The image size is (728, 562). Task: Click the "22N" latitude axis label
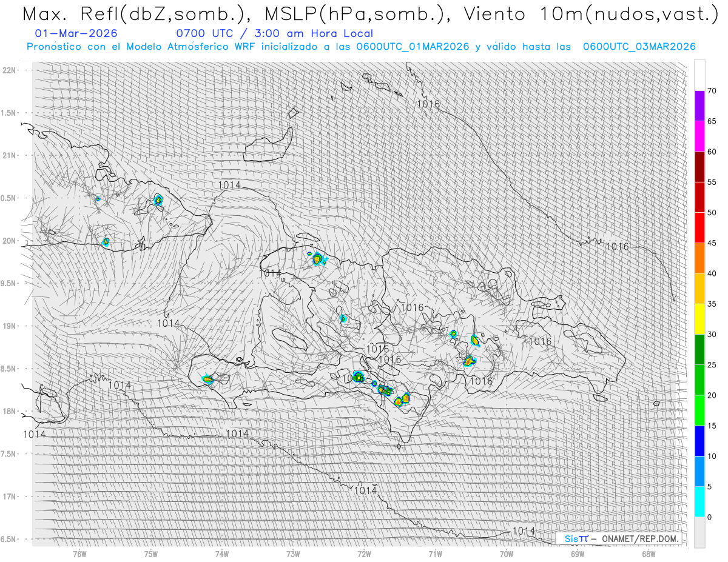click(10, 70)
